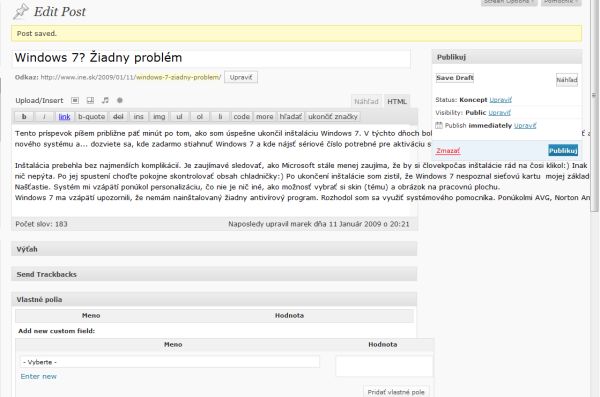Collapse the Publikuj panel header
The width and height of the screenshot is (600, 397).
point(507,57)
